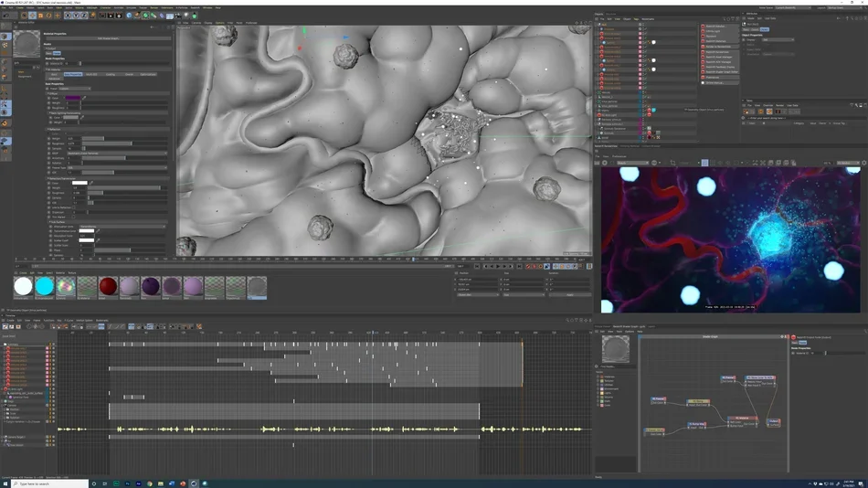Click the coordinate system icon after Z
The height and width of the screenshot is (488, 868).
[93, 16]
